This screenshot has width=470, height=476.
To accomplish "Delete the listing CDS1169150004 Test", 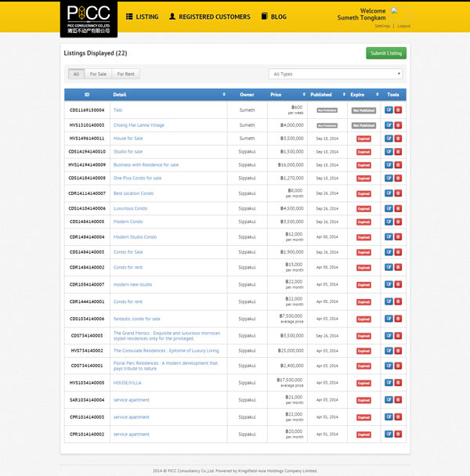I will point(398,110).
